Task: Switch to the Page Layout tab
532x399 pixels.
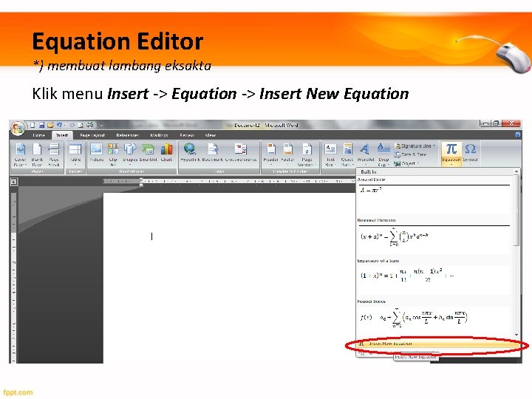Action: point(92,135)
